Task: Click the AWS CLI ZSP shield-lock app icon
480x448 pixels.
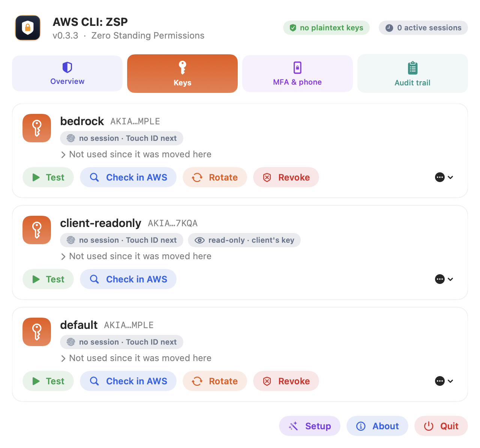Action: 28,28
